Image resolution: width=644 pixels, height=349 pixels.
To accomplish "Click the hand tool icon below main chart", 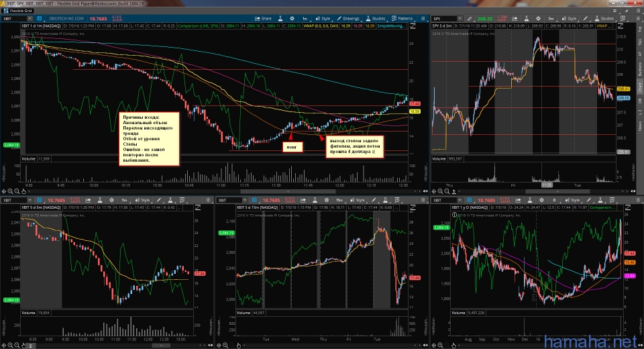I will [x=23, y=191].
